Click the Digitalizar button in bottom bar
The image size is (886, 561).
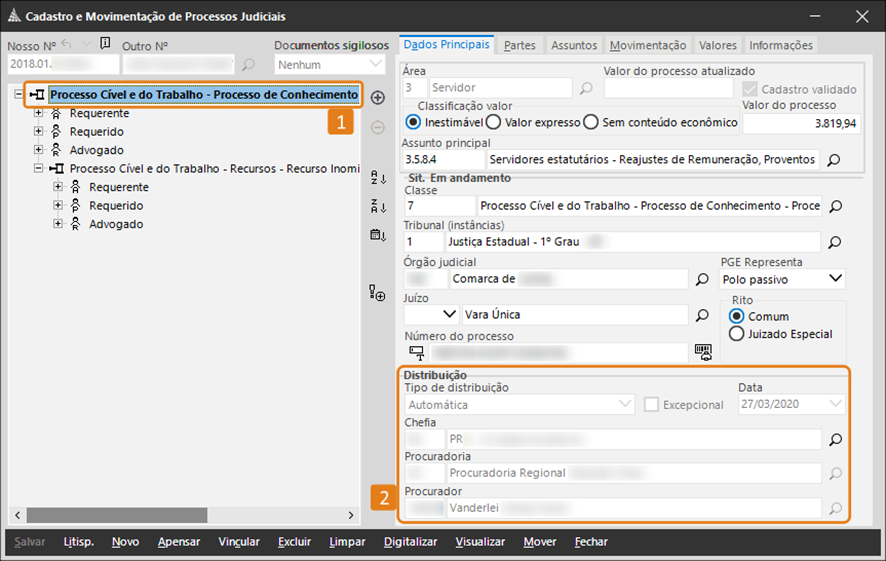[410, 542]
